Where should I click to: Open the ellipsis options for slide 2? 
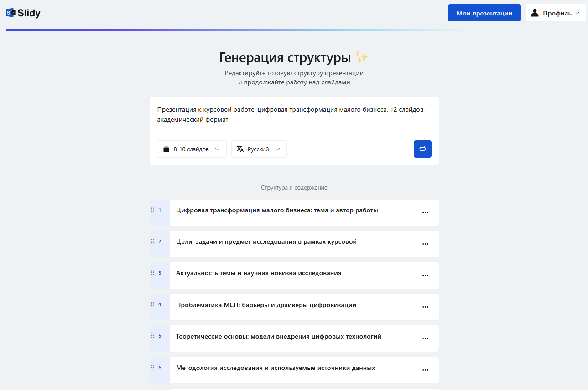pos(425,244)
